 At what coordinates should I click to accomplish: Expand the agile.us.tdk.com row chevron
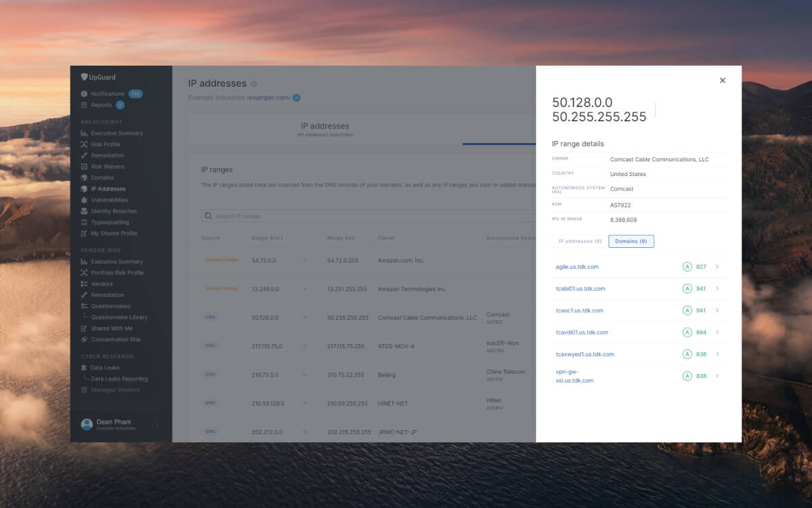click(x=717, y=267)
